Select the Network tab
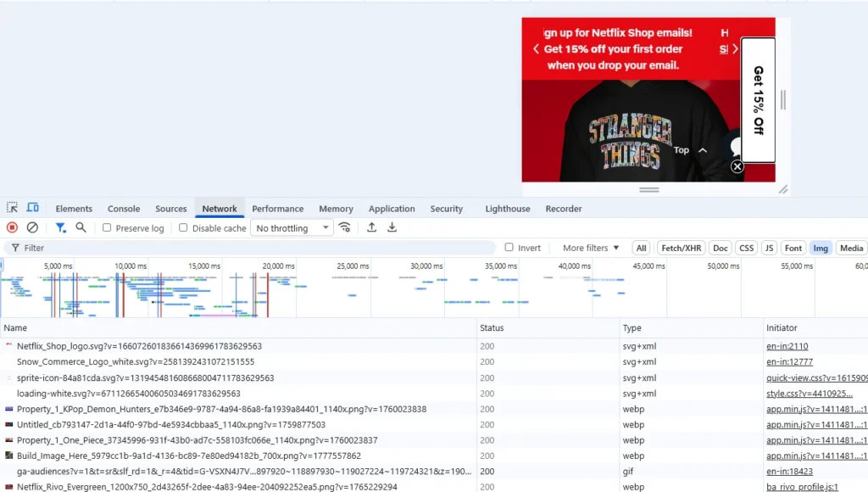868x492 pixels. pos(220,209)
